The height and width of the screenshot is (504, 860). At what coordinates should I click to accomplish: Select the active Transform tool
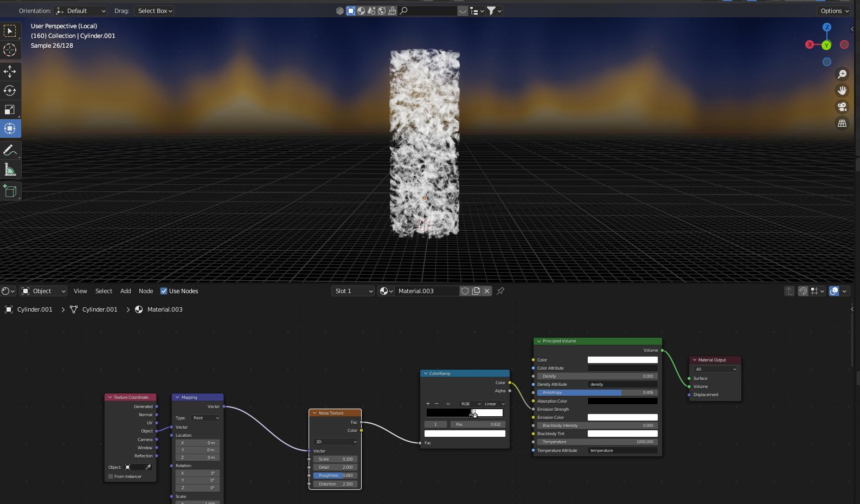(x=10, y=128)
